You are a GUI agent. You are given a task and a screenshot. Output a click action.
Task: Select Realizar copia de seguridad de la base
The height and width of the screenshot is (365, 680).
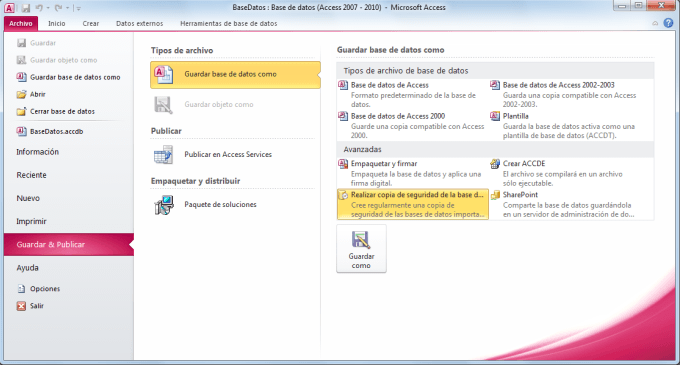pyautogui.click(x=413, y=204)
